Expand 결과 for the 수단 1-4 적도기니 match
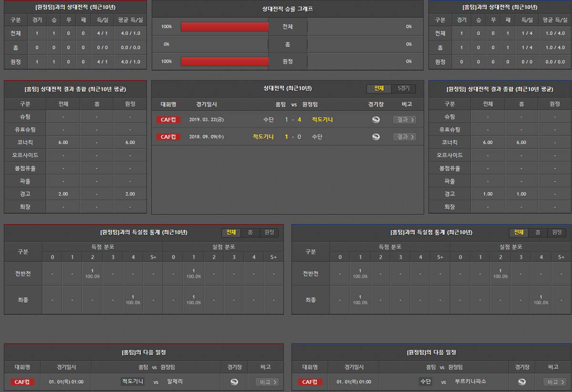This screenshot has width=572, height=392. tap(404, 120)
